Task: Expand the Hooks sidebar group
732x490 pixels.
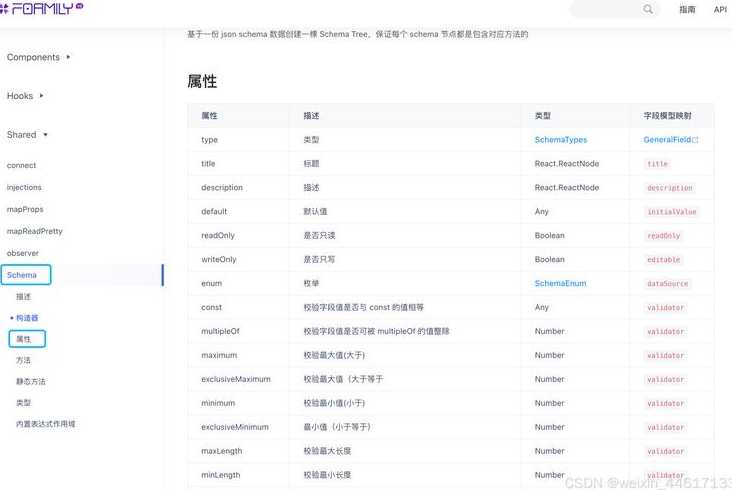Action: coord(25,96)
